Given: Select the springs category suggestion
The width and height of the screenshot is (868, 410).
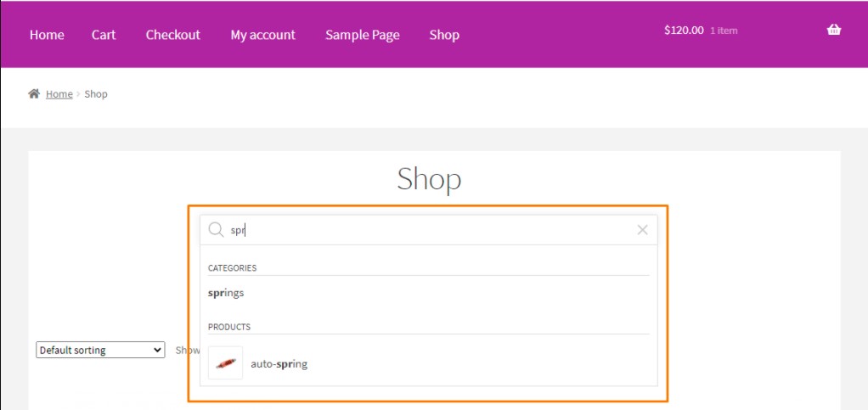Looking at the screenshot, I should click(226, 293).
